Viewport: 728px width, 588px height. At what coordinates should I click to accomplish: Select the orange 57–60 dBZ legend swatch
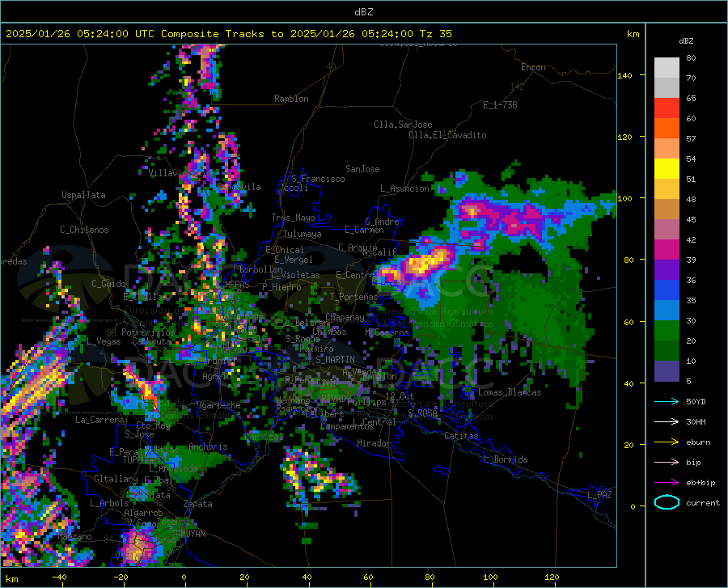click(667, 129)
